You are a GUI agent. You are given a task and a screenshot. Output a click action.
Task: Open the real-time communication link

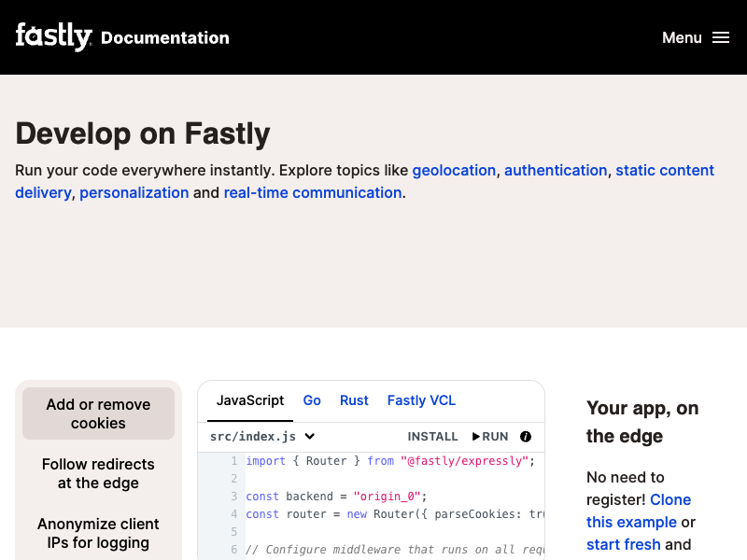(x=313, y=193)
